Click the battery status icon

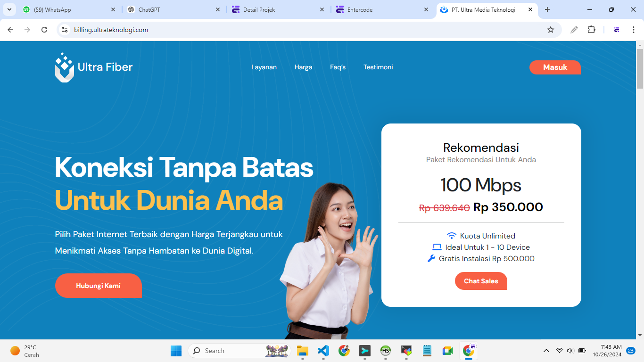point(582,351)
